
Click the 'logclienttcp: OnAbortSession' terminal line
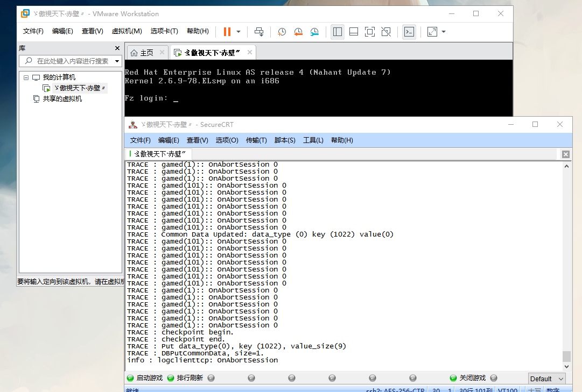(x=202, y=360)
